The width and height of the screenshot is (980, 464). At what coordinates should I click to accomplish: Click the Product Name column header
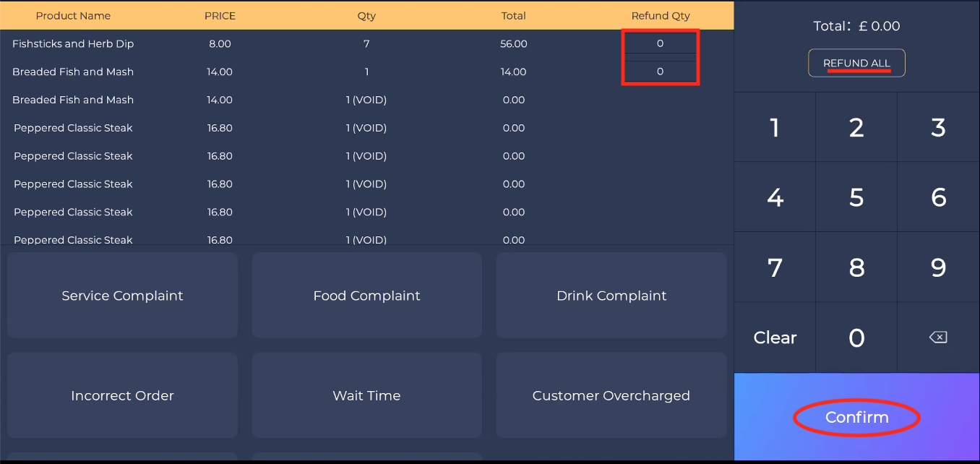coord(73,15)
